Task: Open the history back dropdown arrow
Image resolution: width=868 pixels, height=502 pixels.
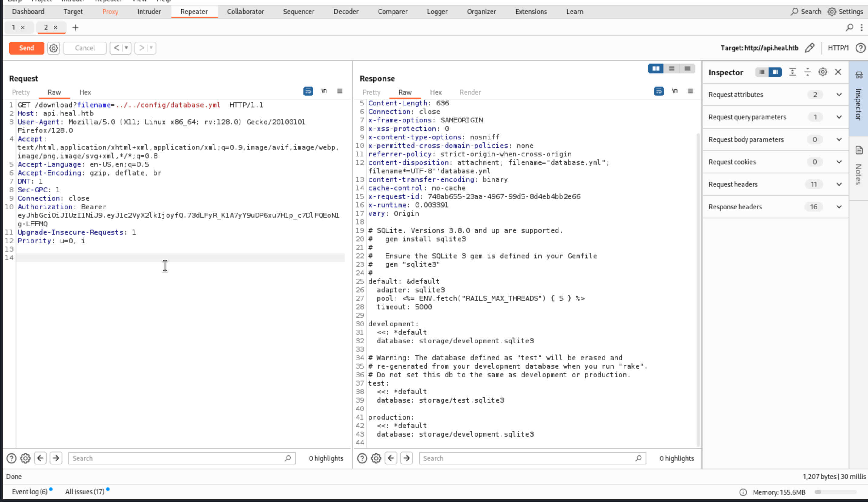Action: 126,48
